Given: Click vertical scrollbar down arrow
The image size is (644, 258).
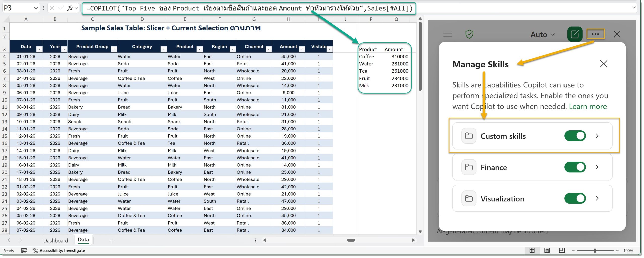Looking at the screenshot, I should pyautogui.click(x=420, y=232).
